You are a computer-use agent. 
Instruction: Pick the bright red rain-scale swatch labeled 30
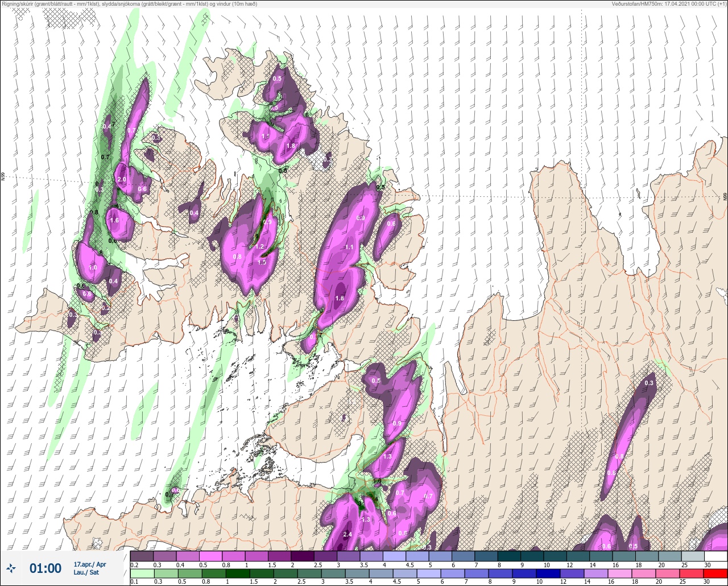pyautogui.click(x=716, y=573)
